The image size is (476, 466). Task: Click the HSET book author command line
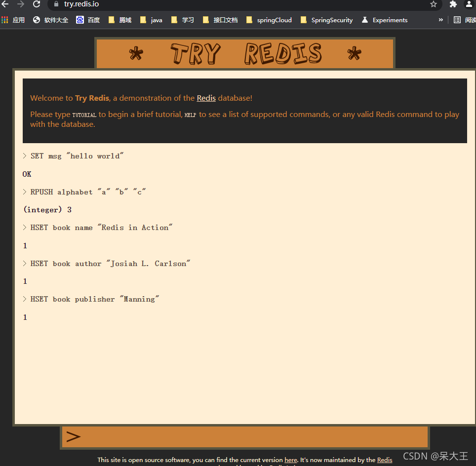point(107,264)
